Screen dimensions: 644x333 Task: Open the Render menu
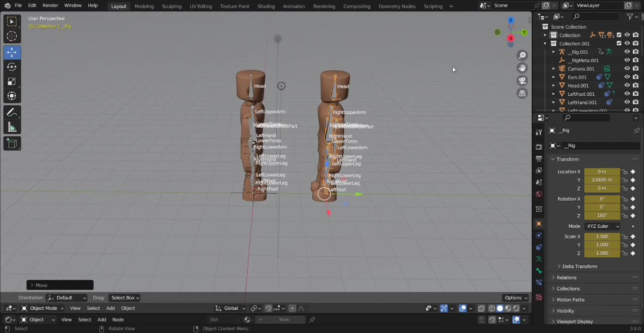pyautogui.click(x=50, y=6)
